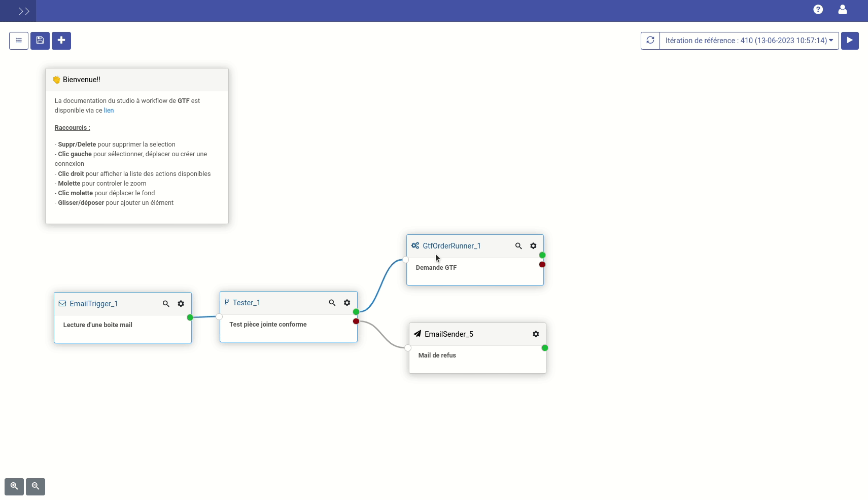Image resolution: width=868 pixels, height=500 pixels.
Task: Save the workflow with floppy icon
Action: point(40,41)
